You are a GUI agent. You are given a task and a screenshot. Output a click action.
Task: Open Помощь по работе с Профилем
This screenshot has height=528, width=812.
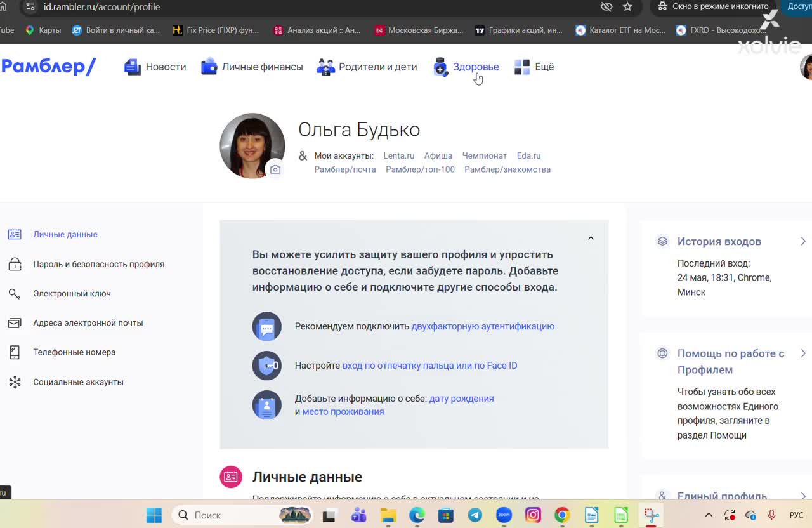pyautogui.click(x=731, y=362)
